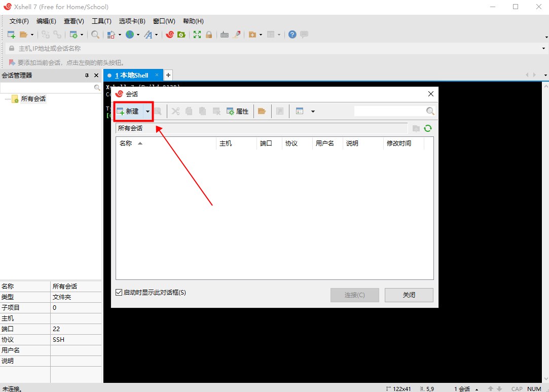The image size is (549, 392).
Task: Click the host/IP address bar field
Action: coord(273,48)
